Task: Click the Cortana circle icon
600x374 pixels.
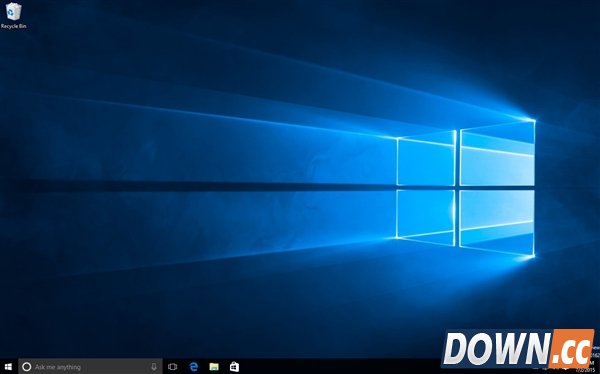Action: (x=26, y=367)
